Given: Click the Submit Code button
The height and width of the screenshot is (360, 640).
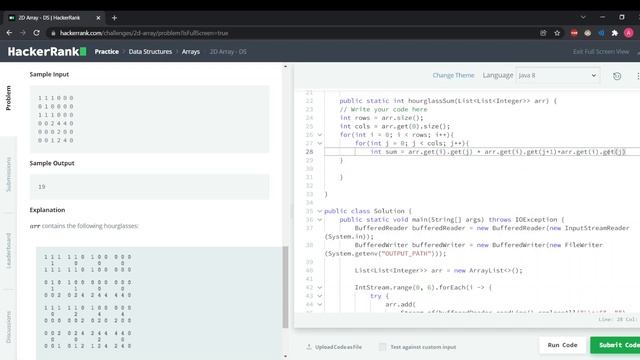Looking at the screenshot, I should tap(615, 345).
